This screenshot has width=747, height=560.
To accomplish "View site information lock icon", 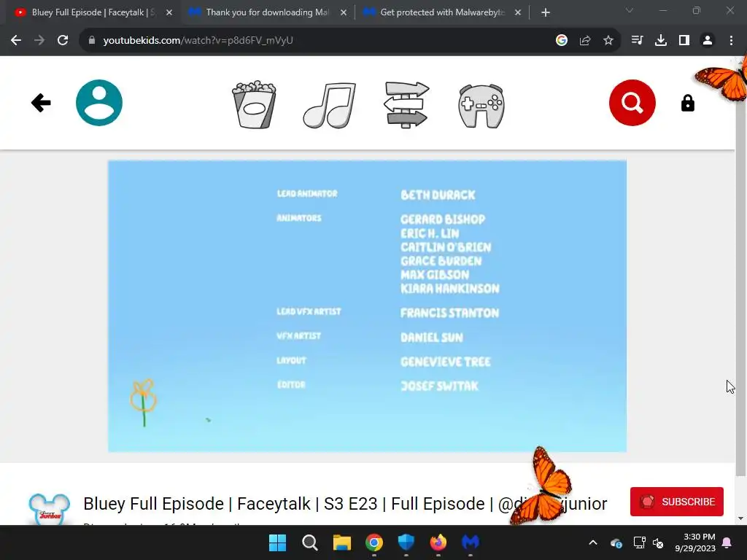I will (x=92, y=41).
